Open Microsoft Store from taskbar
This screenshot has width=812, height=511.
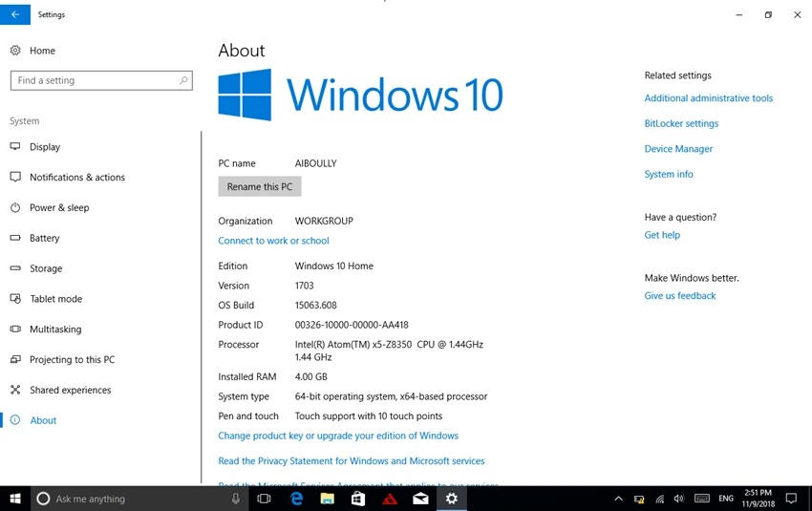coord(358,499)
